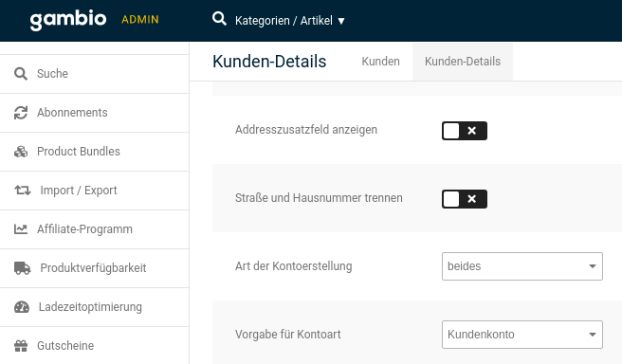The image size is (622, 364).
Task: Click the Product Bundles boxes icon
Action: click(21, 152)
